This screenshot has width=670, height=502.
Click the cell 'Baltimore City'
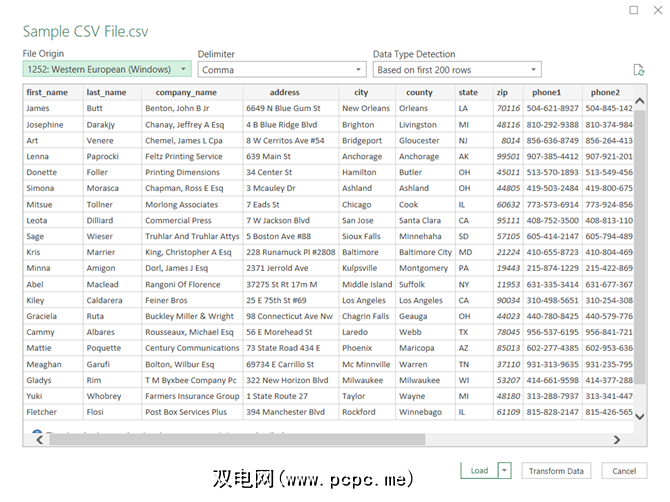click(x=425, y=252)
